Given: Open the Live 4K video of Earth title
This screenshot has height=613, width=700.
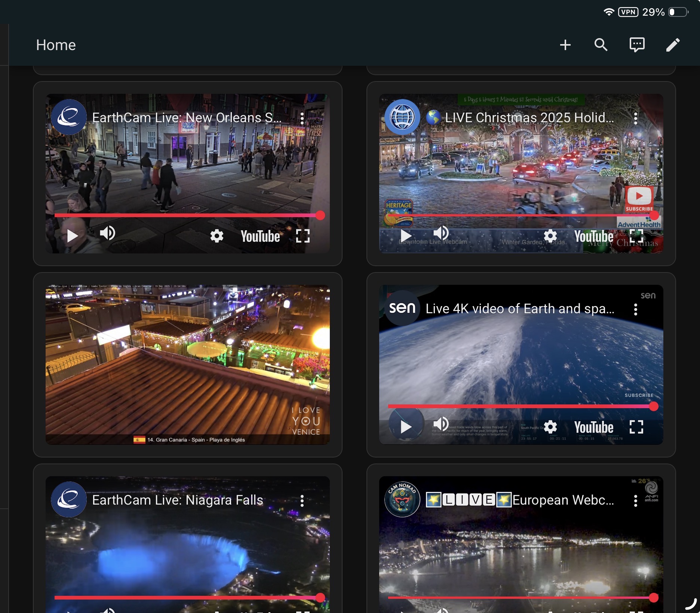Looking at the screenshot, I should pos(520,309).
